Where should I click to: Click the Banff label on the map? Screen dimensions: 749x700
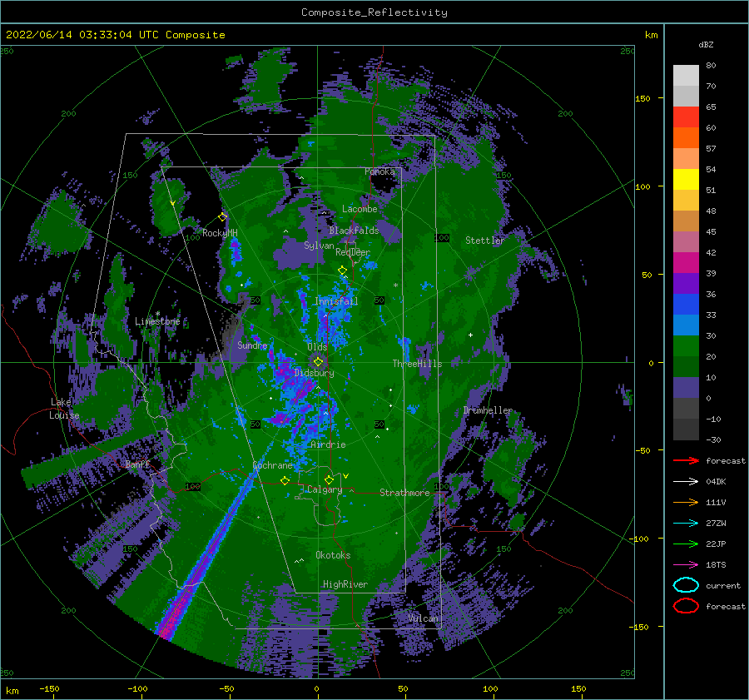pos(137,464)
